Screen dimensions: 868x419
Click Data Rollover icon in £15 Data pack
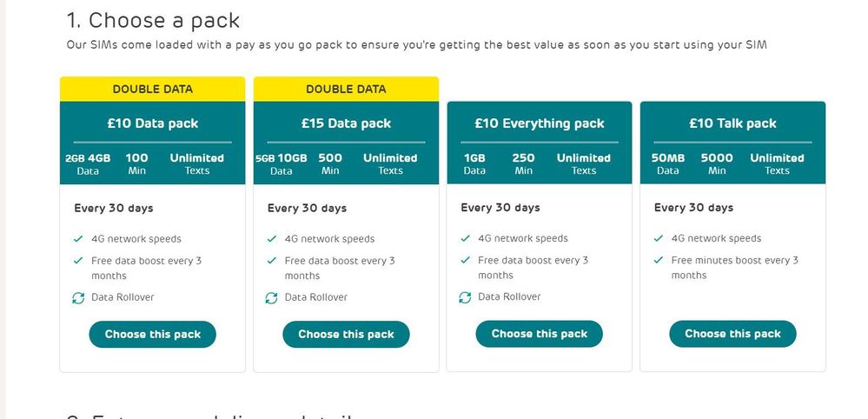272,297
